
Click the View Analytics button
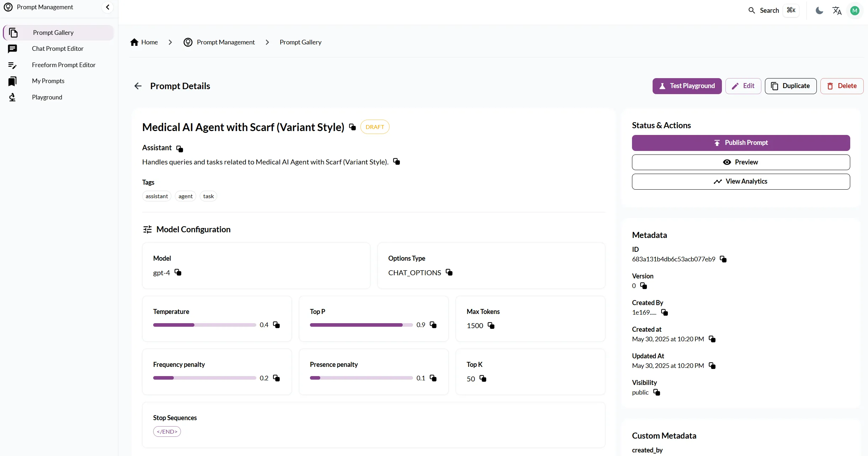[x=741, y=181]
